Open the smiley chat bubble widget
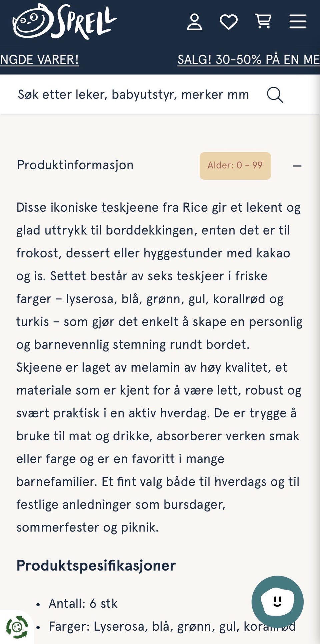 pyautogui.click(x=277, y=601)
